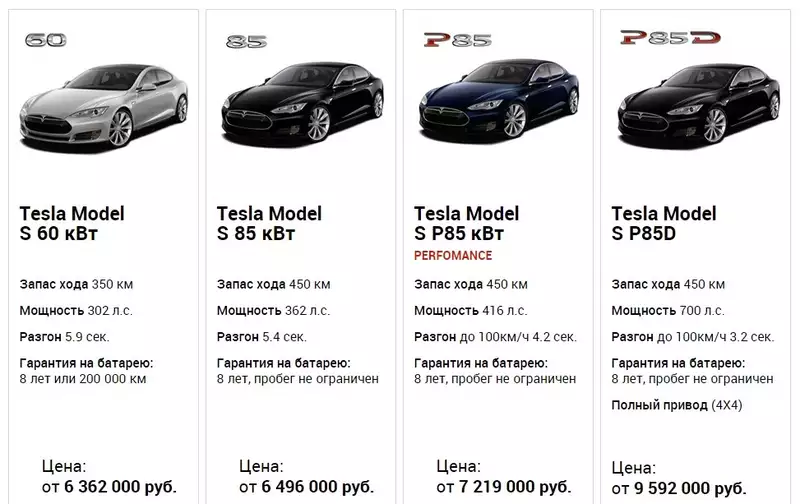This screenshot has width=800, height=504.
Task: Click the Мощность 700 л.с. spec line
Action: 667,311
